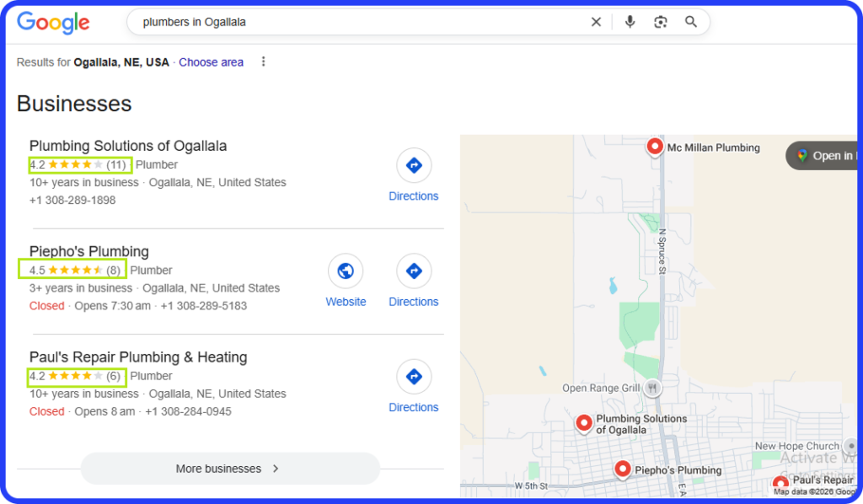Click the Directions label under Plumbing Solutions
The image size is (863, 504).
coord(413,196)
